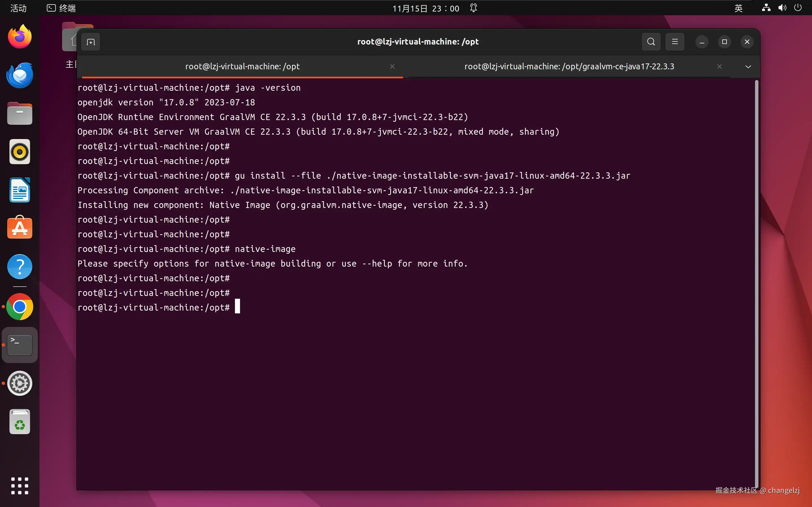The width and height of the screenshot is (812, 507).
Task: Select the root@lzj-virtual-machine: /opt tab
Action: coord(242,67)
